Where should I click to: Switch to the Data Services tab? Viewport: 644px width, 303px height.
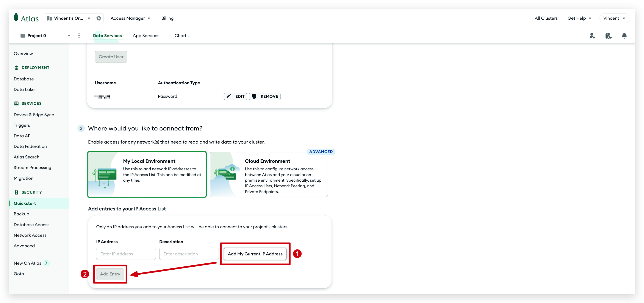click(107, 36)
